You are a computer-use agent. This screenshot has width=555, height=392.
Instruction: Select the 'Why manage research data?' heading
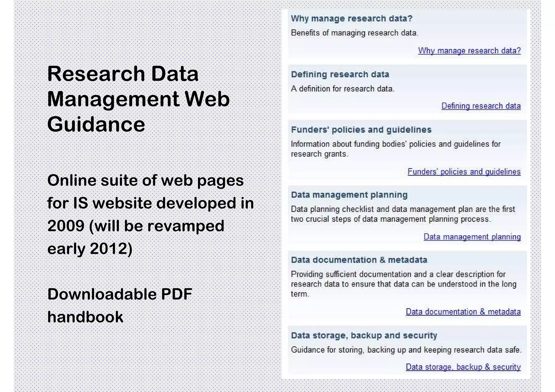point(351,18)
